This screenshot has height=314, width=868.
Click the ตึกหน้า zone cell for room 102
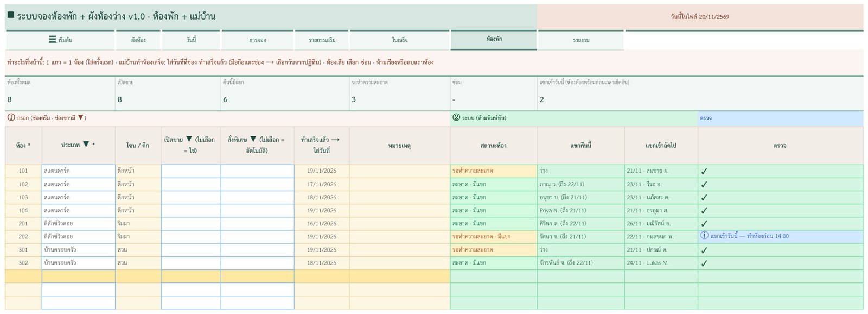pyautogui.click(x=138, y=184)
